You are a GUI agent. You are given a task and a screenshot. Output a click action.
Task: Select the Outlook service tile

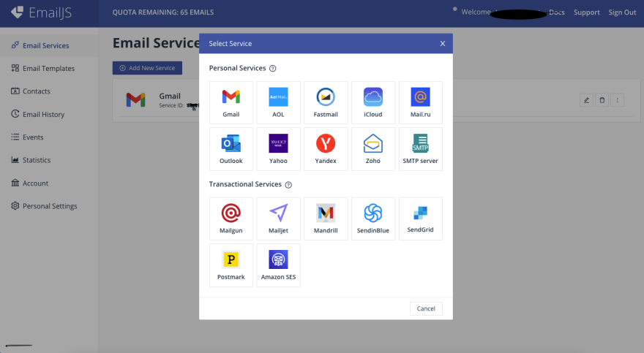(231, 149)
